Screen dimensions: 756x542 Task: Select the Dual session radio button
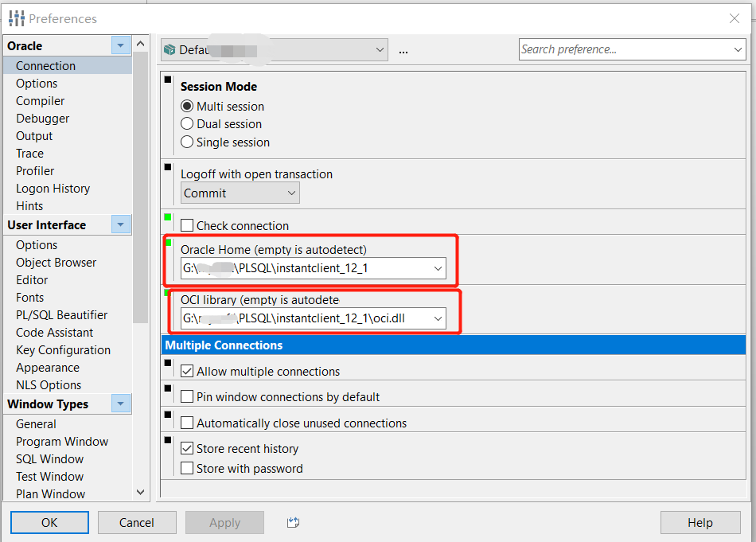185,123
